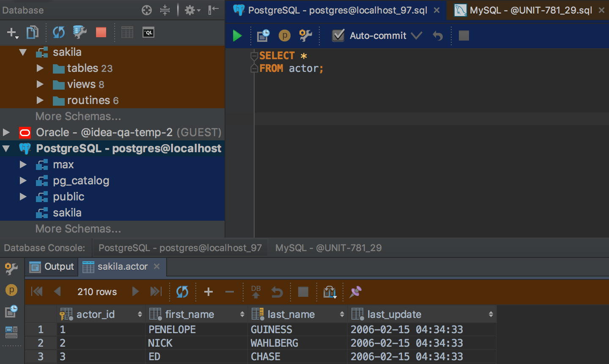Sort by first_name column header

pos(197,314)
